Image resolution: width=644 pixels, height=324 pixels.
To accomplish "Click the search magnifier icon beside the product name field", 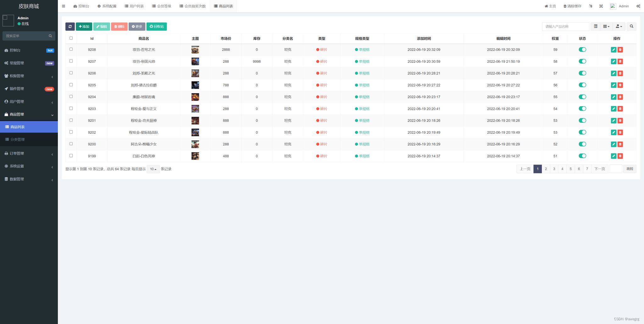I will pos(631,27).
